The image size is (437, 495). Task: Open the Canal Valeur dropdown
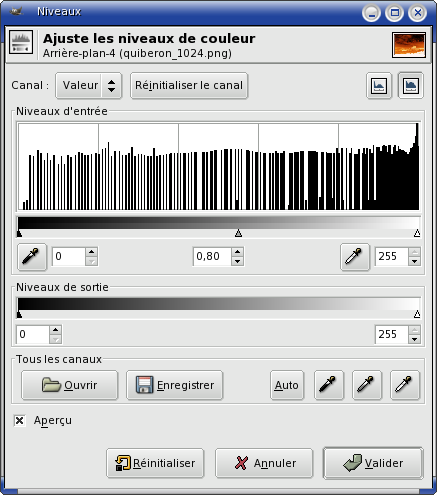(88, 85)
